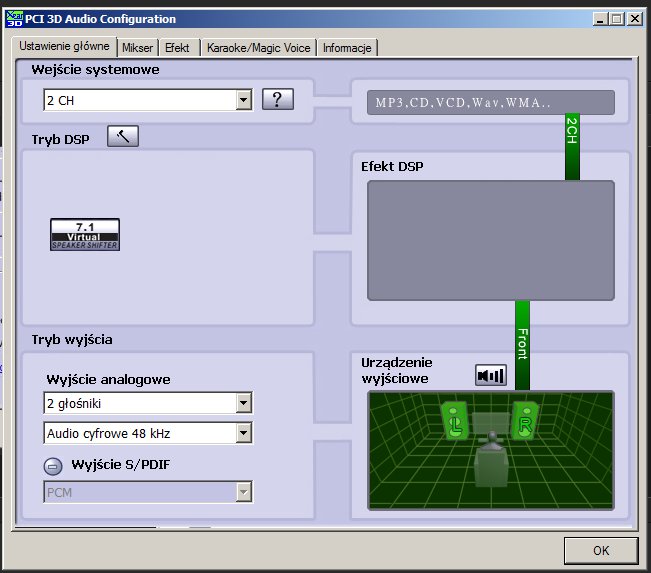
Task: Select the left L speaker in room view
Action: [455, 421]
